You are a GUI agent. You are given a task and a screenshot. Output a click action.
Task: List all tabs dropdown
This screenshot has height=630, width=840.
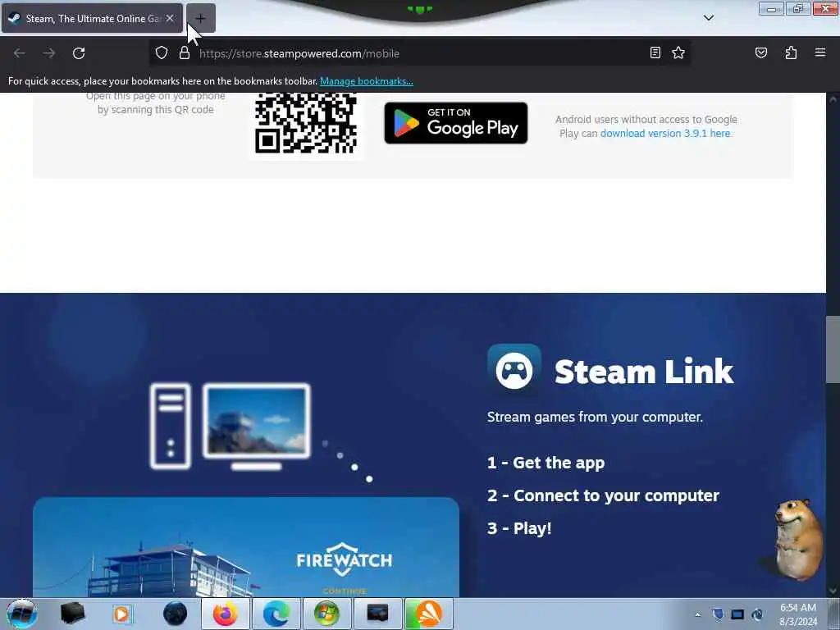(708, 18)
